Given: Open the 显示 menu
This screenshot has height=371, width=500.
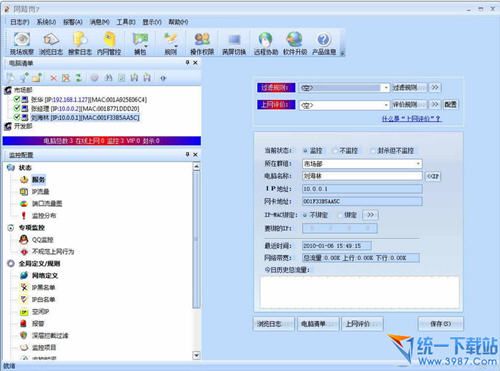Looking at the screenshot, I should 152,22.
